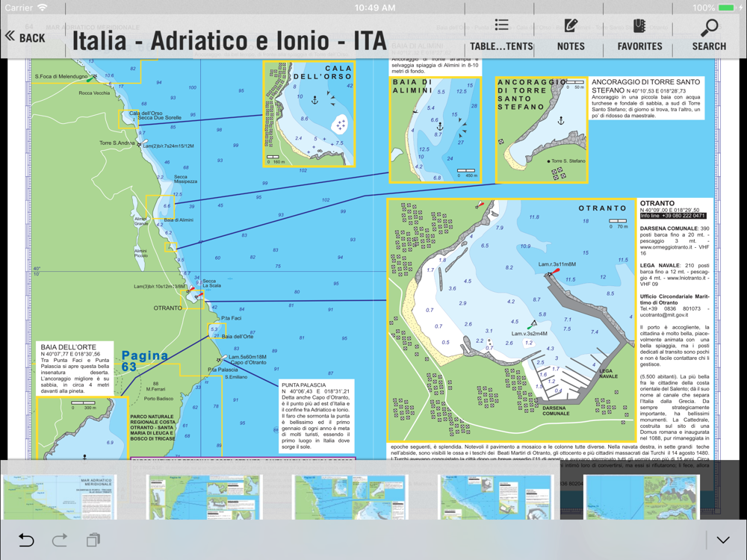Select the second page thumbnail
This screenshot has height=560, width=747.
click(x=204, y=497)
